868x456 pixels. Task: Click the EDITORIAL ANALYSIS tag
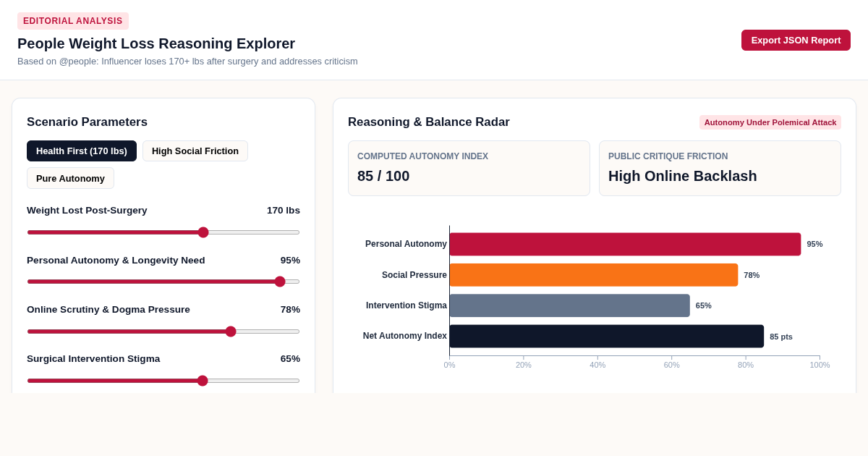point(73,21)
